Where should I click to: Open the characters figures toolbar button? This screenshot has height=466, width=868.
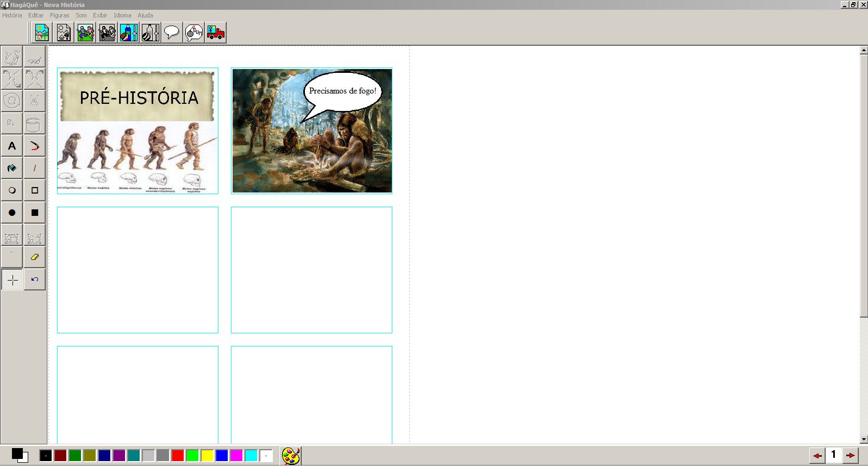click(85, 33)
